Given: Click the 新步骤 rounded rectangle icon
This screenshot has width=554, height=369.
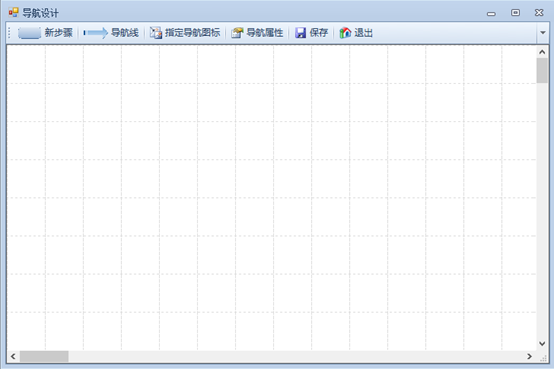Looking at the screenshot, I should click(29, 33).
